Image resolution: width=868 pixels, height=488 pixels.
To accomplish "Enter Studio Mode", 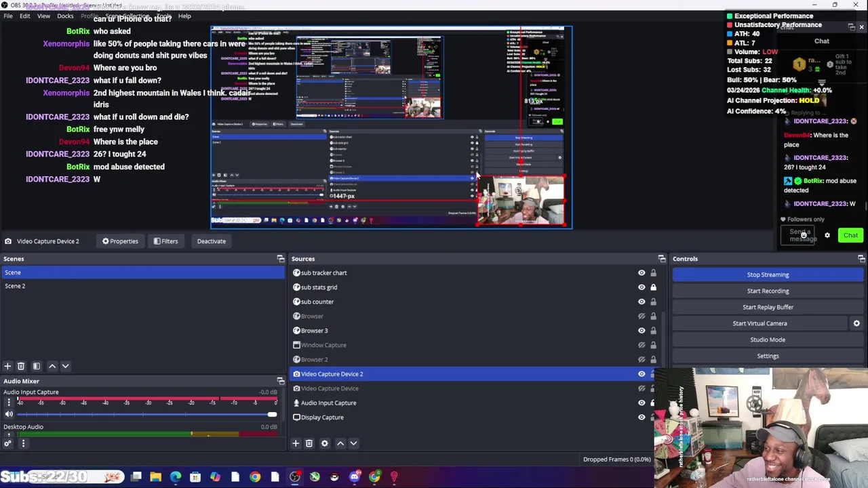I will coord(768,340).
